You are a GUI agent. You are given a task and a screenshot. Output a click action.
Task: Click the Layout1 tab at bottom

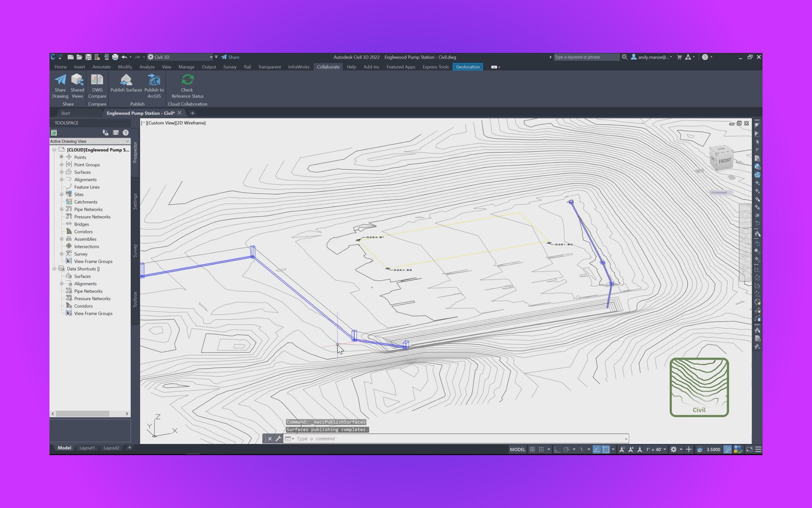tap(87, 448)
